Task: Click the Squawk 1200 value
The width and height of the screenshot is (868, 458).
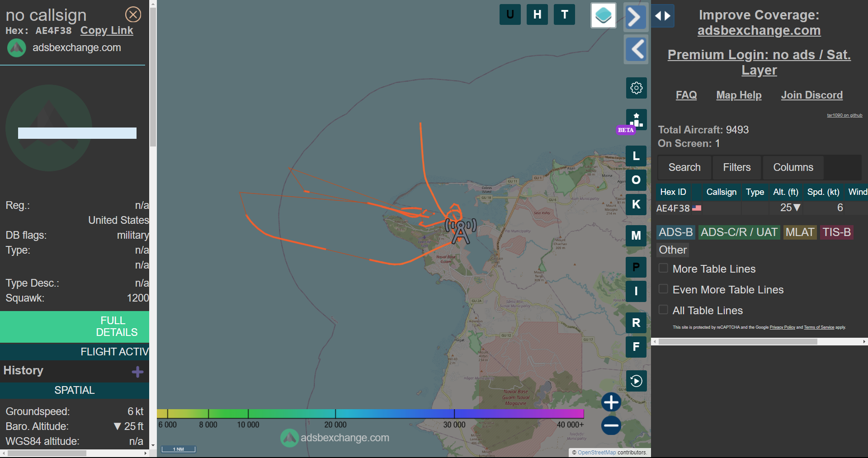Action: [138, 298]
